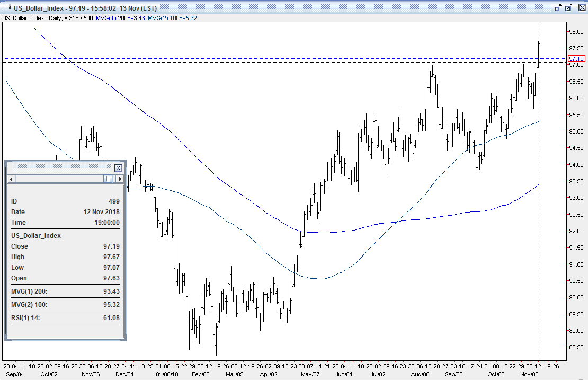Detach the chart window via arrow icon
The image size is (588, 380).
coord(558,7)
